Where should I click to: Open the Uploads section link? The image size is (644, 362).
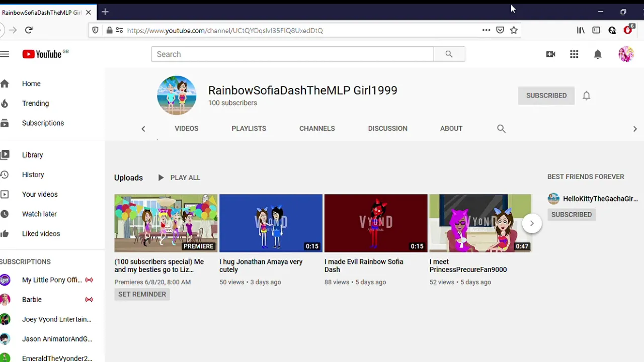[128, 177]
